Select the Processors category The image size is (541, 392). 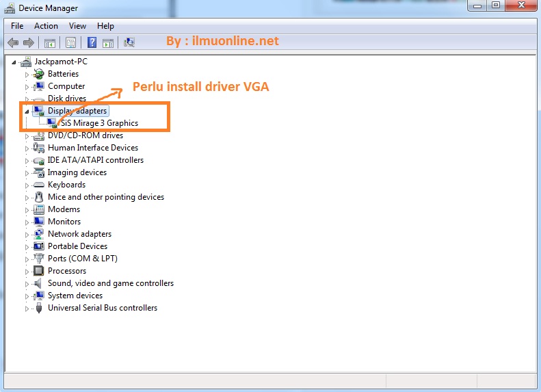pyautogui.click(x=66, y=271)
